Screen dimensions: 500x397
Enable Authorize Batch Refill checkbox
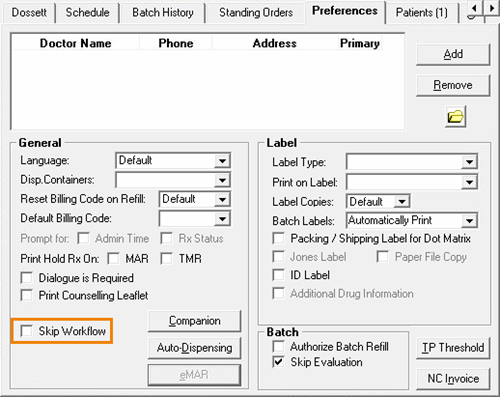pyautogui.click(x=278, y=346)
